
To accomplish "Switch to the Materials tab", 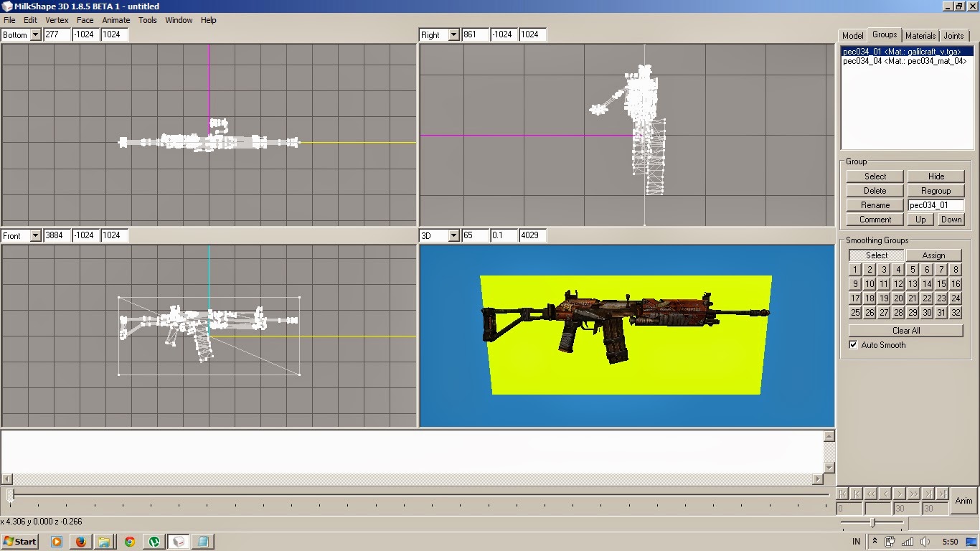I will coord(920,36).
